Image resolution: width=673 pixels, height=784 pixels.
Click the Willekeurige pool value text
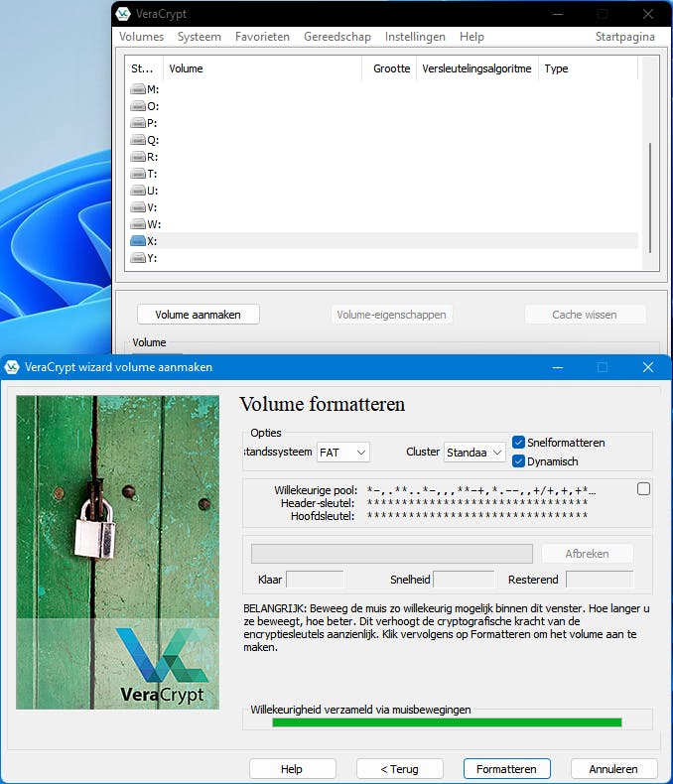click(x=481, y=490)
